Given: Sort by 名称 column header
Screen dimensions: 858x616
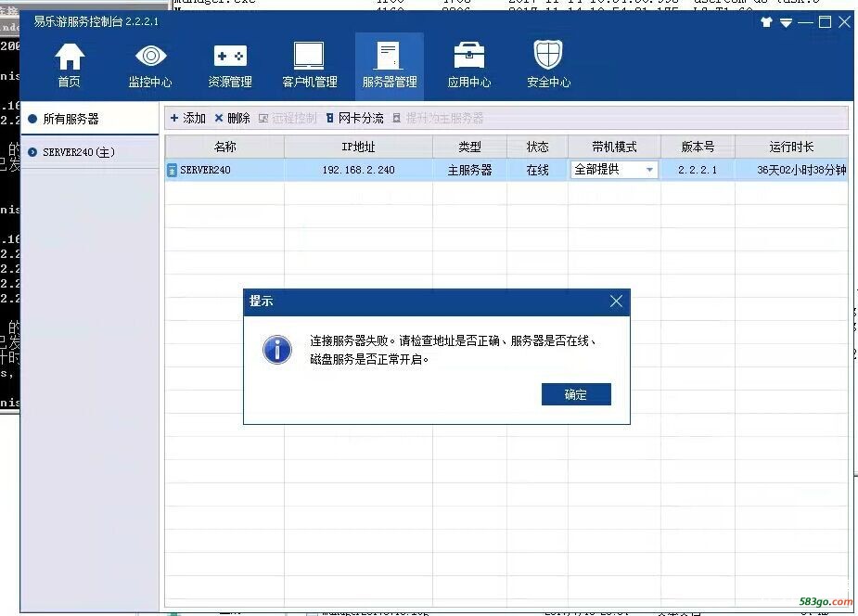Looking at the screenshot, I should [x=224, y=147].
